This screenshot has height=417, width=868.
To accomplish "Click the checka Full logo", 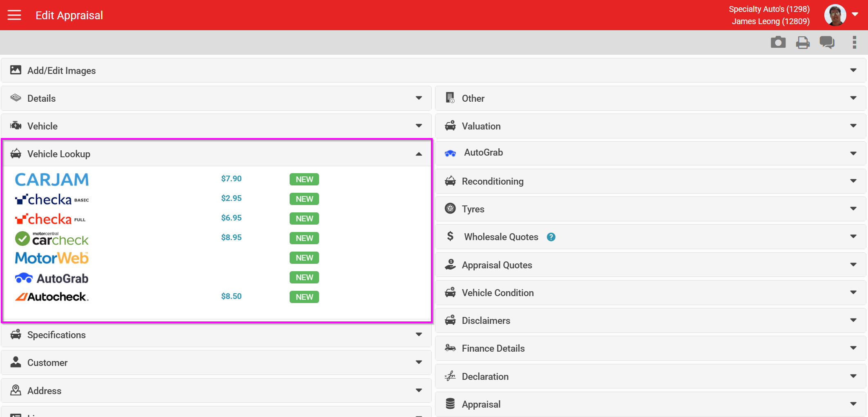I will point(50,219).
